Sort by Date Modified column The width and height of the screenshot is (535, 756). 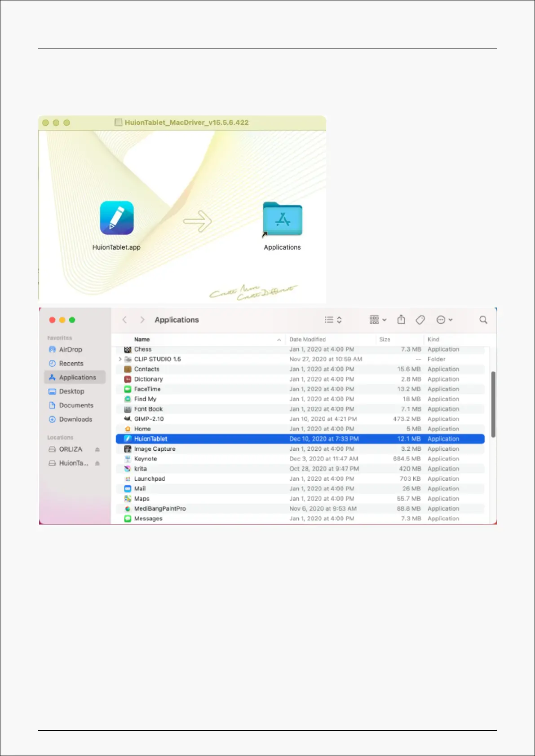click(308, 339)
